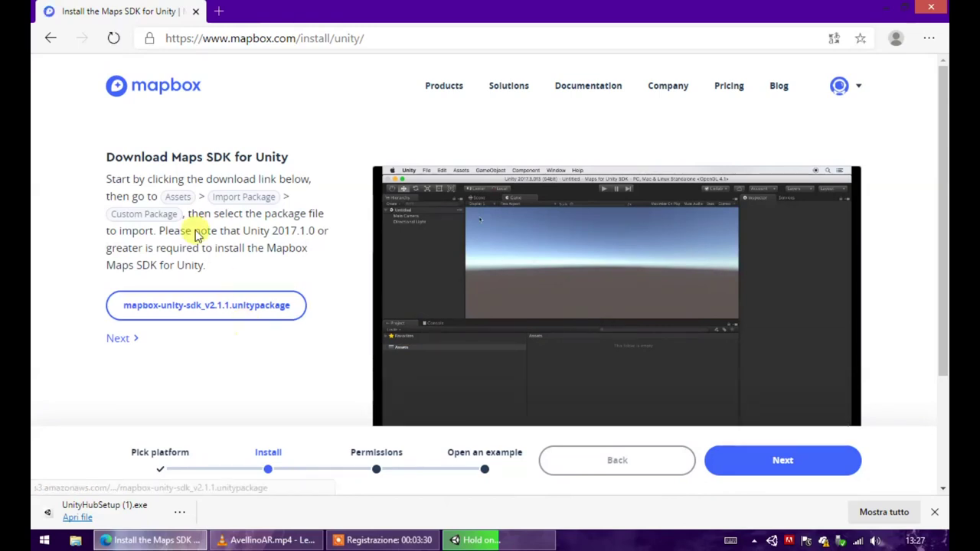Select the Permissions step
This screenshot has height=551, width=980.
[x=376, y=452]
